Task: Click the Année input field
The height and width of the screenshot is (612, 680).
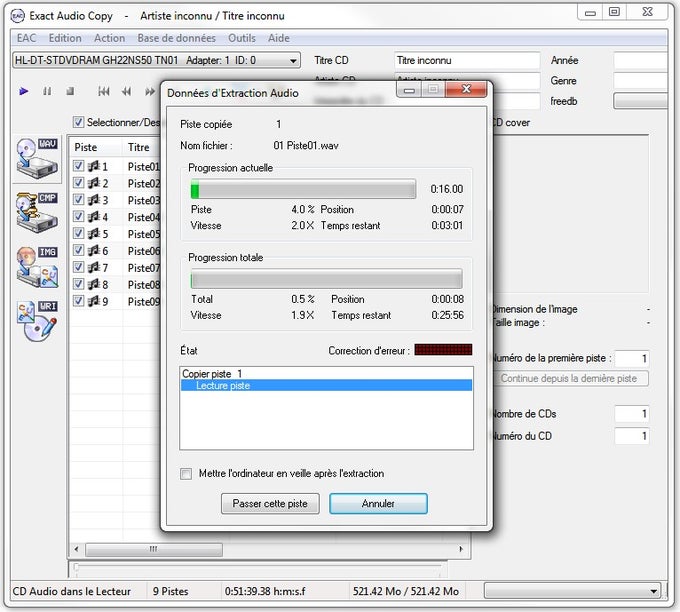Action: (641, 61)
